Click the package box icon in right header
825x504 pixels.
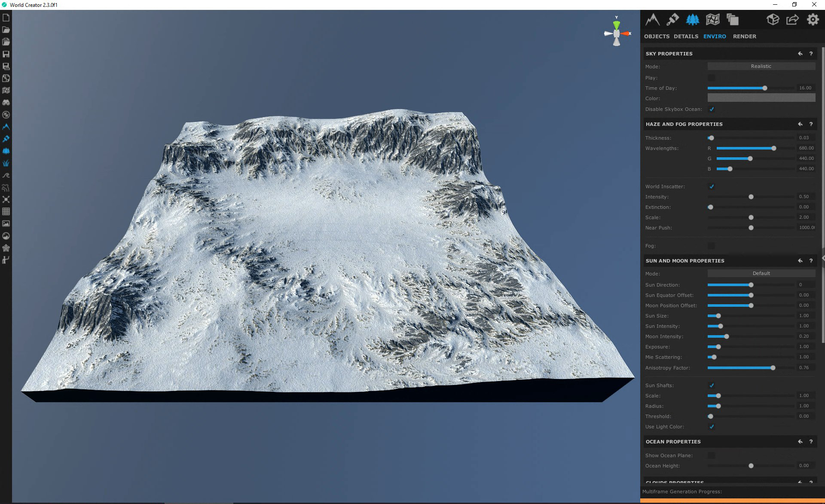(x=773, y=19)
